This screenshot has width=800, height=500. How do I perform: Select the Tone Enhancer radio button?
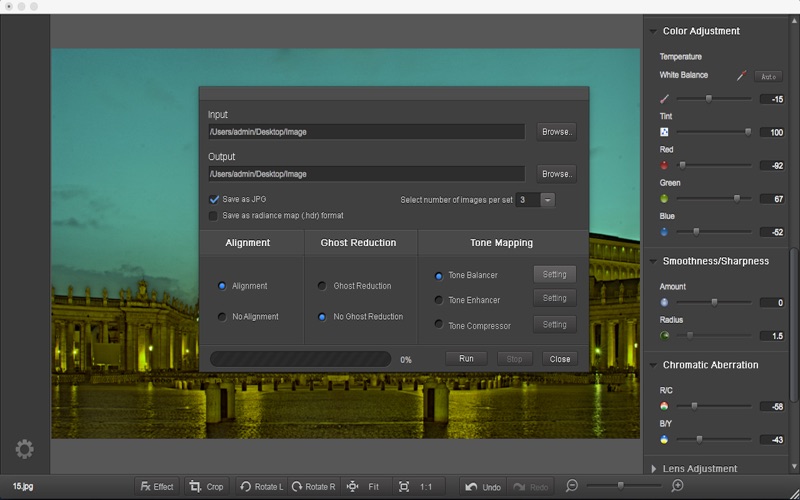pos(438,300)
